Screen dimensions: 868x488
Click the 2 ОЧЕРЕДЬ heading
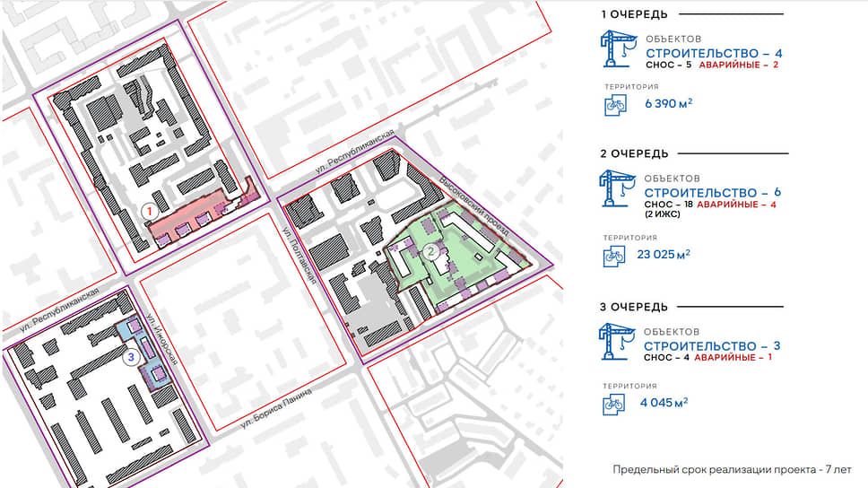(634, 153)
